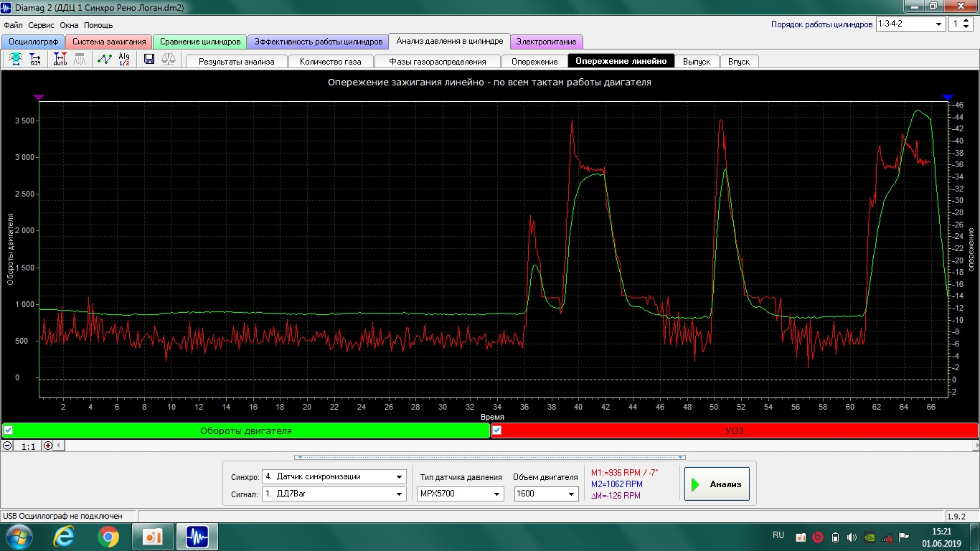
Task: Click the AUTO markers toolbar icon
Action: coord(60,60)
